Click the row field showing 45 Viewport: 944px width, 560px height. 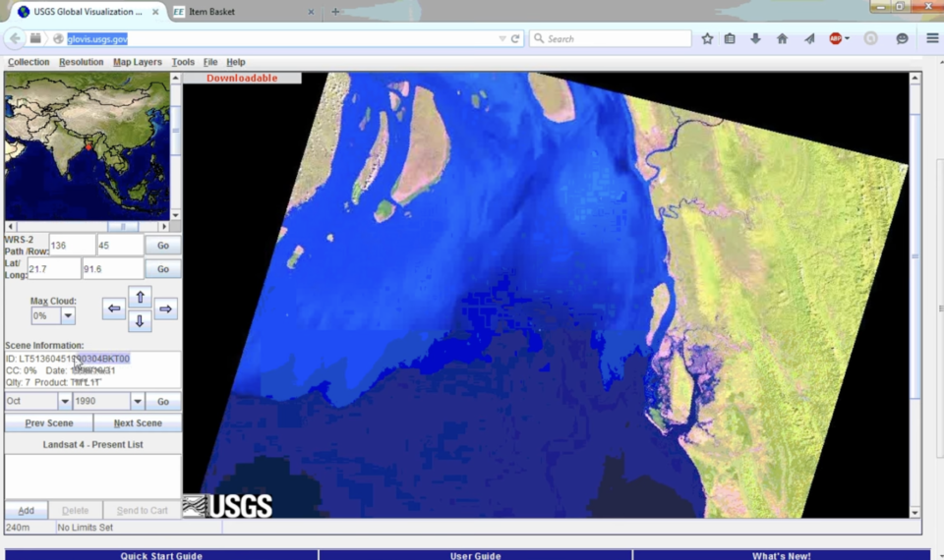pyautogui.click(x=120, y=246)
